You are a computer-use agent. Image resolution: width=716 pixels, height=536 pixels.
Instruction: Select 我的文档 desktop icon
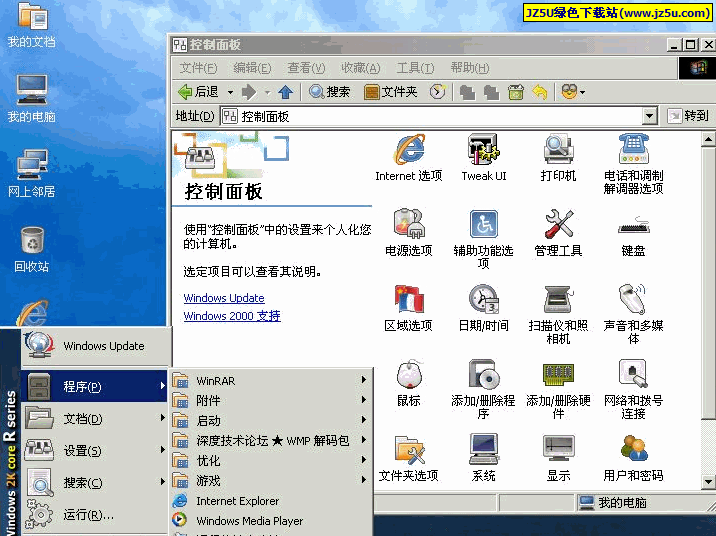[x=32, y=25]
